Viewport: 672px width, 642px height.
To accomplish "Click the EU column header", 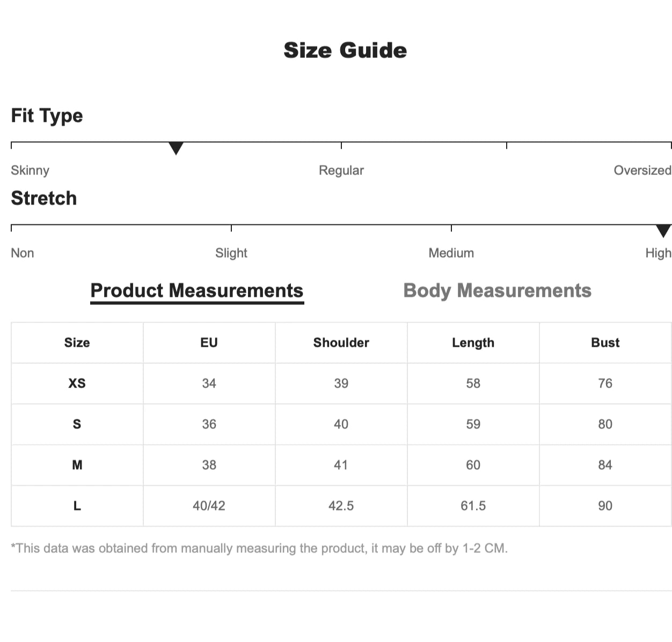I will point(209,342).
